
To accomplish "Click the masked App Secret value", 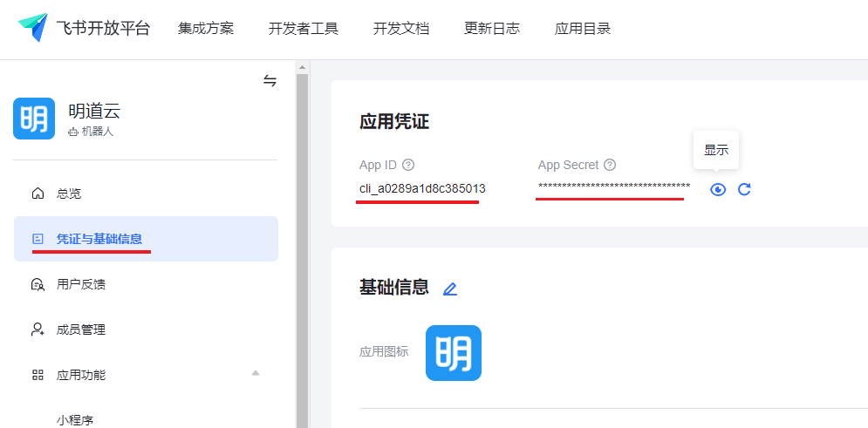I will pos(614,187).
